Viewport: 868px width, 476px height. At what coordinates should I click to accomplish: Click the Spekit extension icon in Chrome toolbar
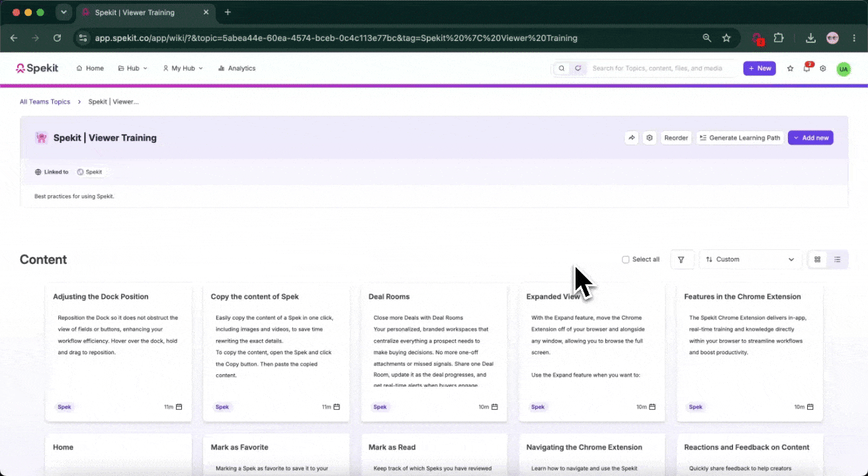tap(758, 38)
